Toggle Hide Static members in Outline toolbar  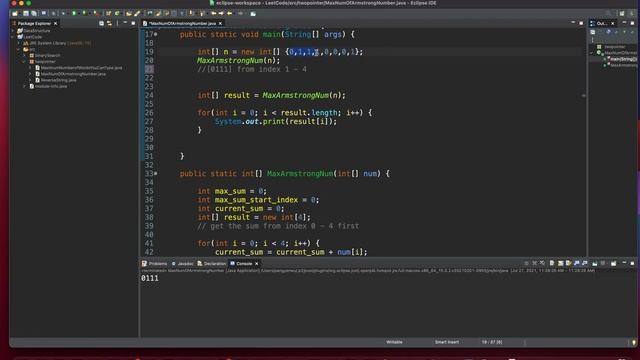[x=616, y=32]
